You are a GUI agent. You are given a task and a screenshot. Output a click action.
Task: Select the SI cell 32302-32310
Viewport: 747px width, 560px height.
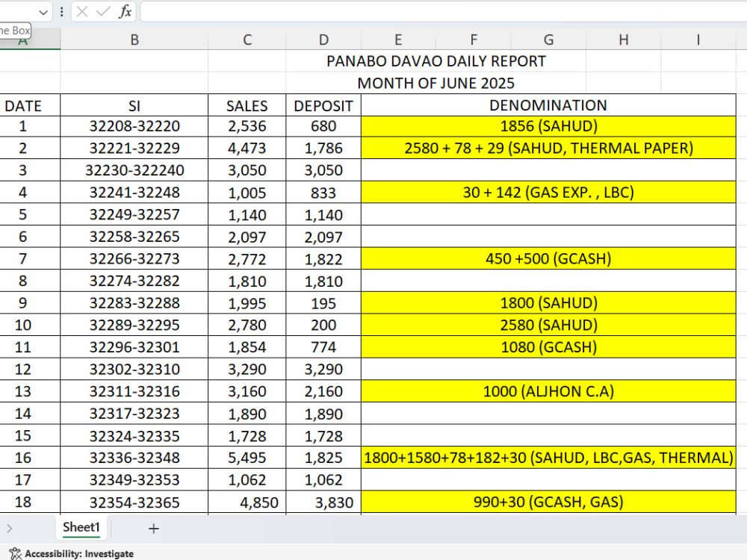pyautogui.click(x=134, y=369)
